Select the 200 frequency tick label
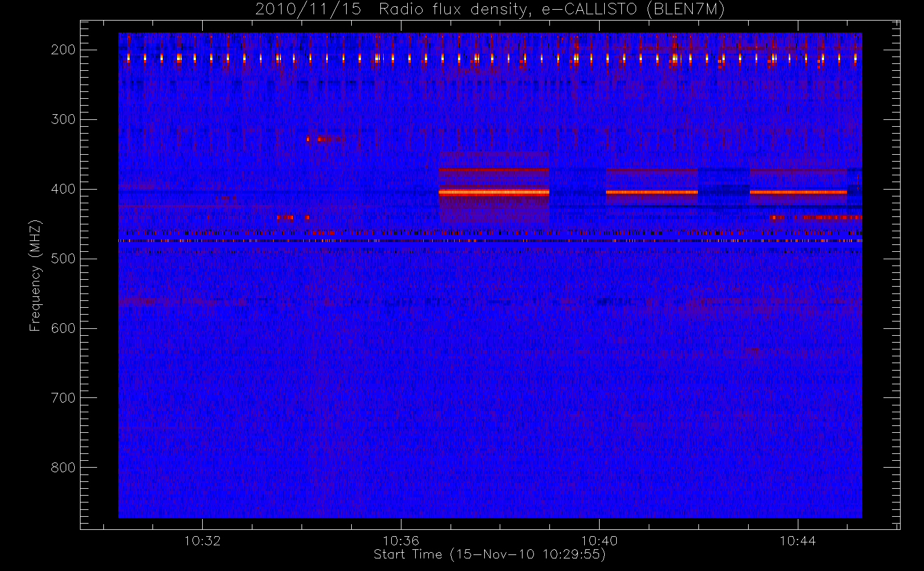The image size is (924, 571). 63,50
